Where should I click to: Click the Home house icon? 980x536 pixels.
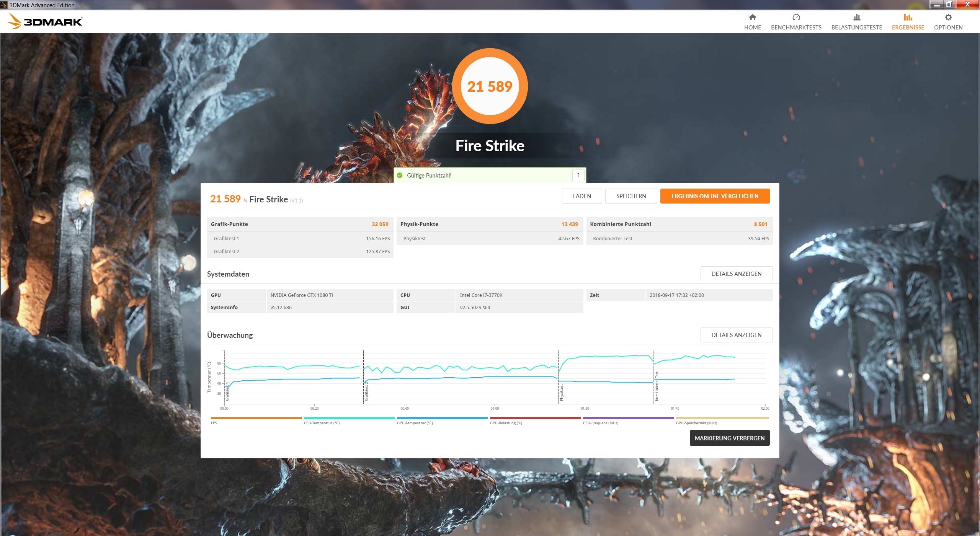[x=752, y=17]
